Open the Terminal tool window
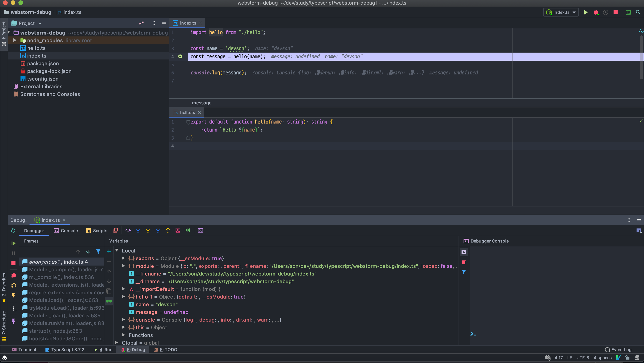The width and height of the screenshot is (644, 363). [24, 350]
